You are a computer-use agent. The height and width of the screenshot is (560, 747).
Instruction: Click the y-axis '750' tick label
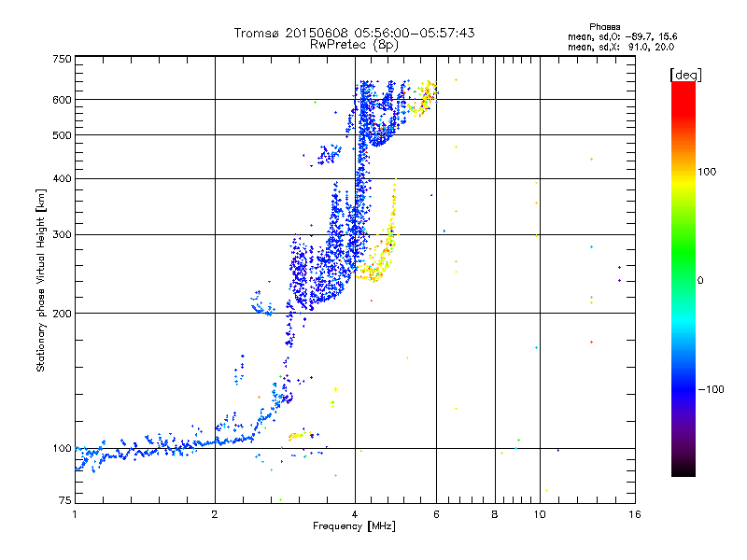[62, 59]
